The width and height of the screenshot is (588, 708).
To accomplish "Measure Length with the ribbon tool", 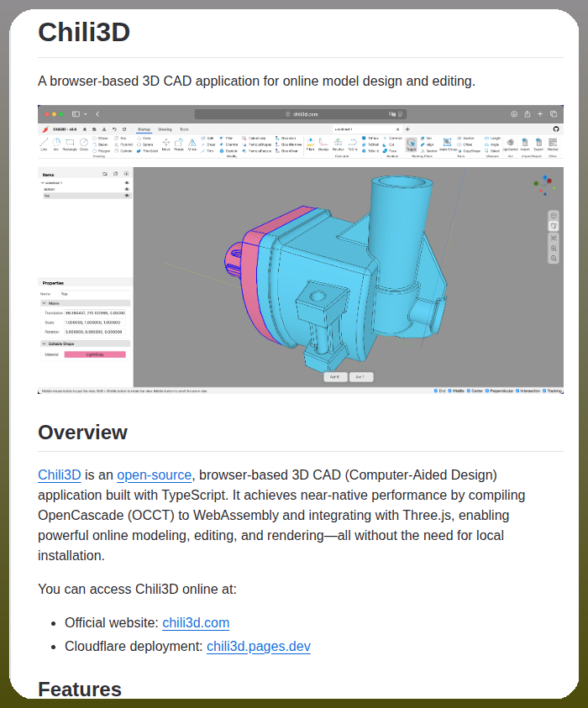I will tap(492, 139).
